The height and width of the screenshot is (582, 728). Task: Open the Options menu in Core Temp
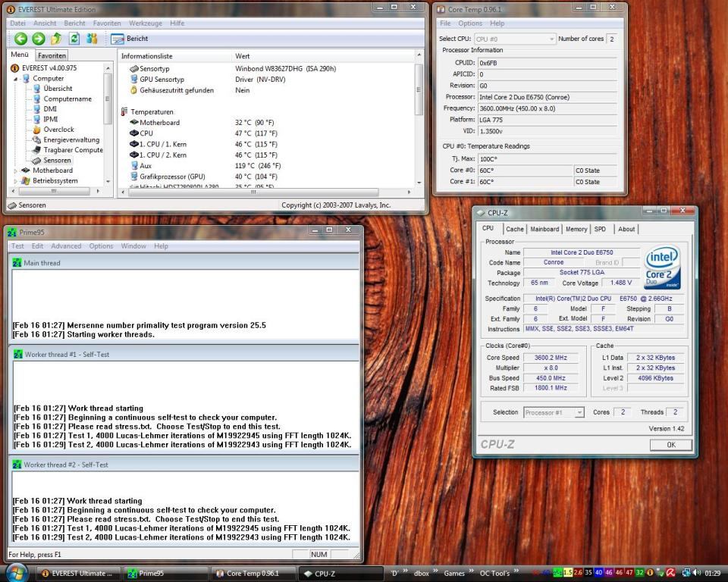pyautogui.click(x=470, y=23)
